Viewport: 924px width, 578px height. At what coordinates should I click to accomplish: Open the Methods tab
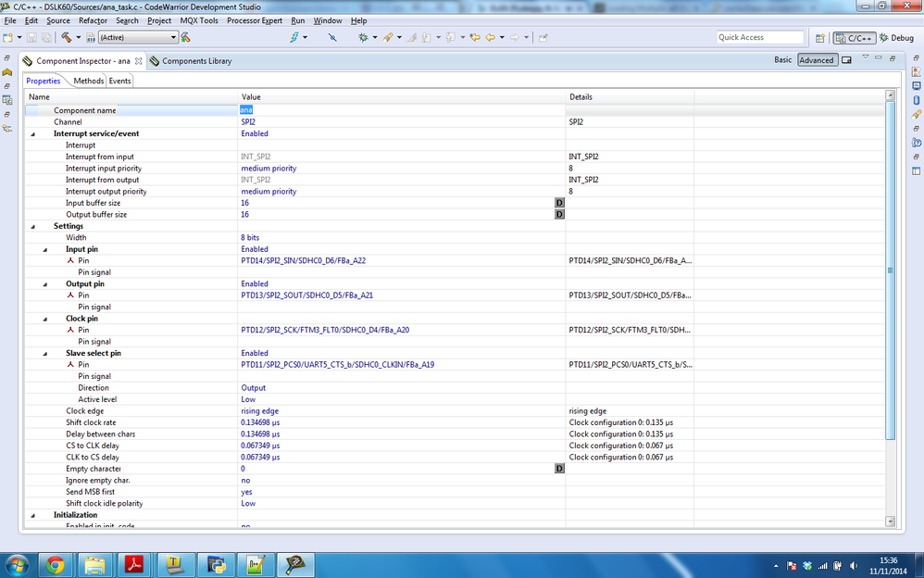coord(88,81)
